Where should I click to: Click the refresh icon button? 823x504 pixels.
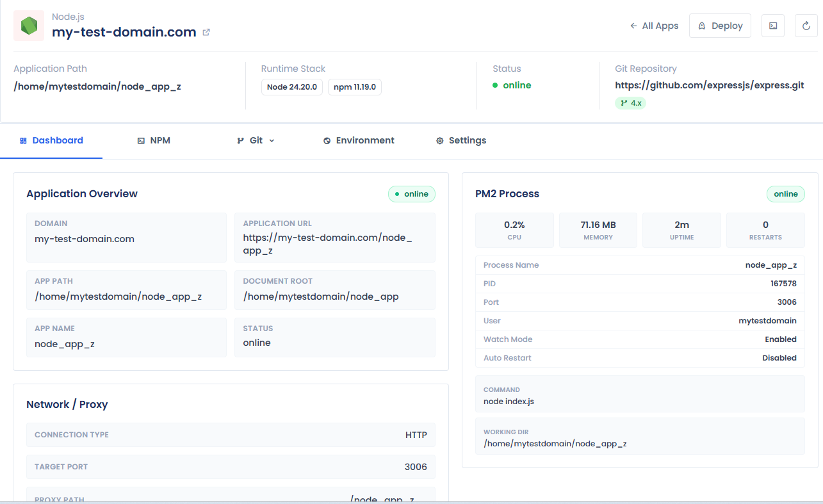tap(806, 26)
